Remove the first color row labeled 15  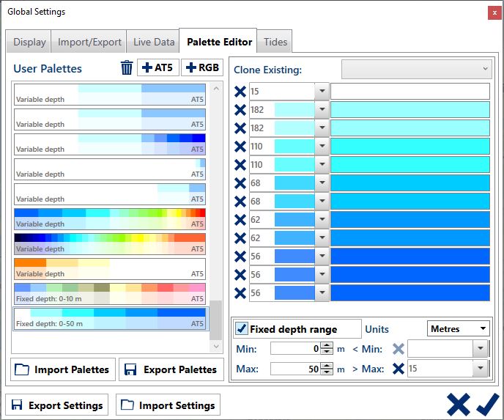[x=240, y=92]
